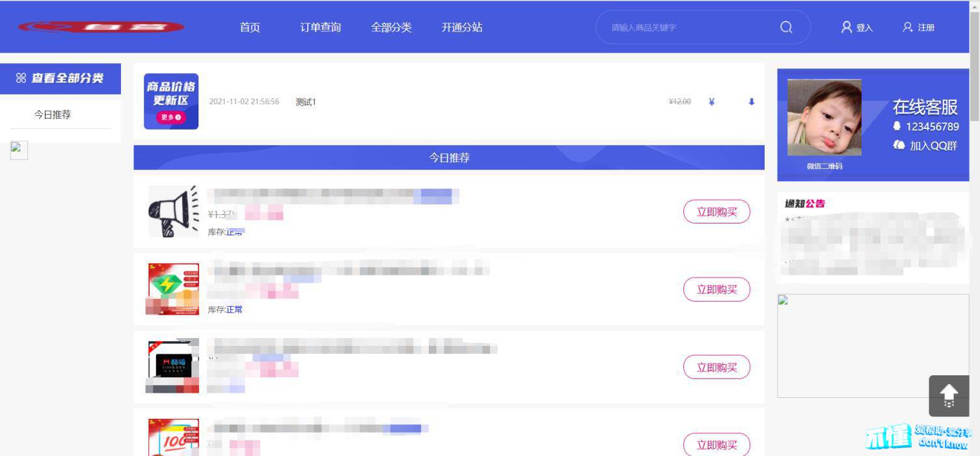Click the register user icon

pos(908,27)
